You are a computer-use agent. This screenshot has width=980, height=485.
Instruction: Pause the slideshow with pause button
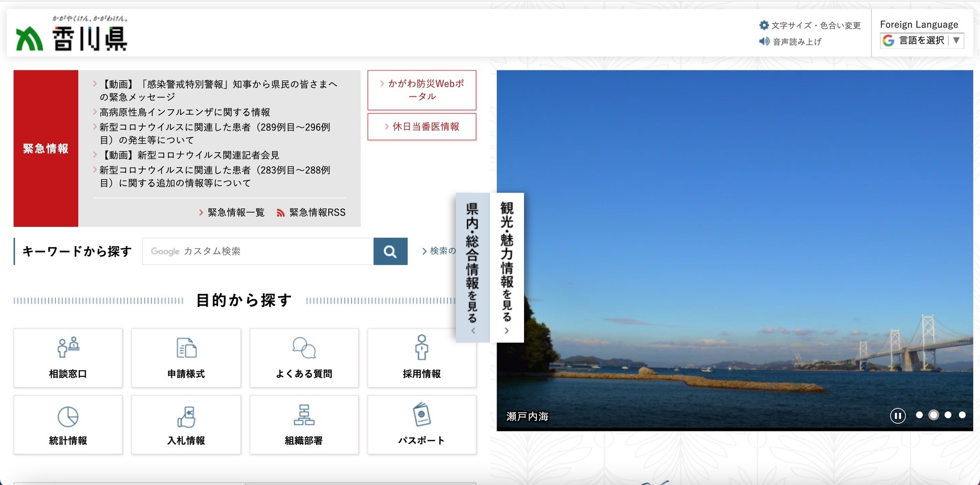point(898,416)
